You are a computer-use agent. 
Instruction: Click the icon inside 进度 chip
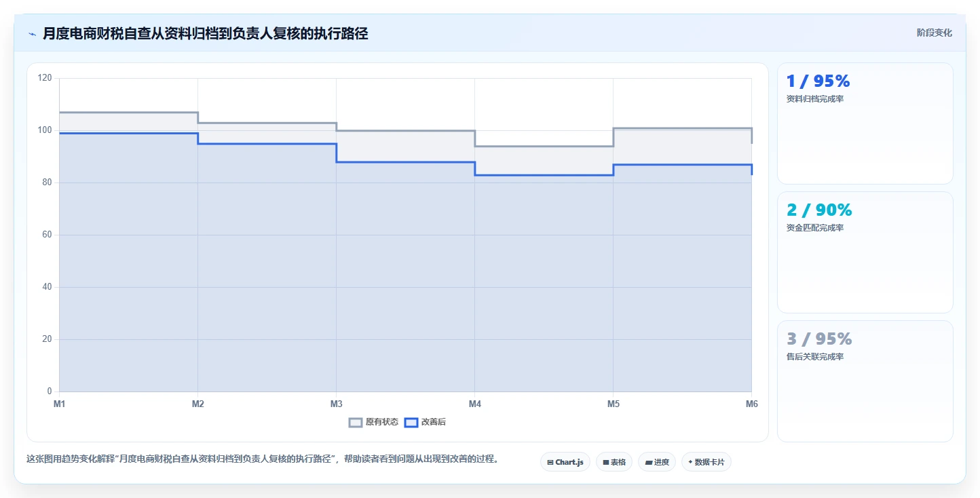click(x=649, y=463)
